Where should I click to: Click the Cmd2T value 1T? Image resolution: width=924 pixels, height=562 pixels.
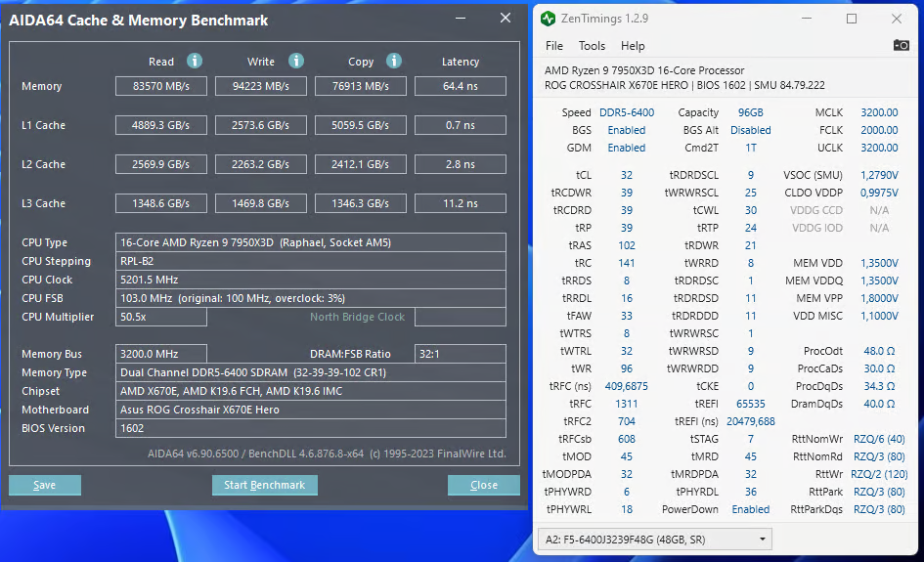750,148
